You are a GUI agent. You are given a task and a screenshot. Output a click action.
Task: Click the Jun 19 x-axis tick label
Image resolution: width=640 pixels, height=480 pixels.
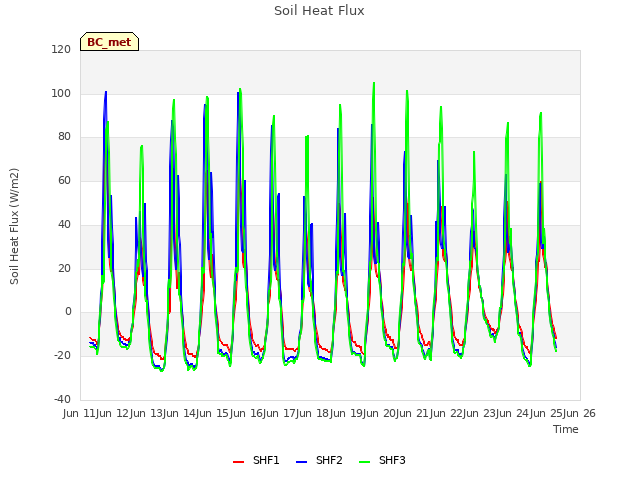tap(347, 413)
